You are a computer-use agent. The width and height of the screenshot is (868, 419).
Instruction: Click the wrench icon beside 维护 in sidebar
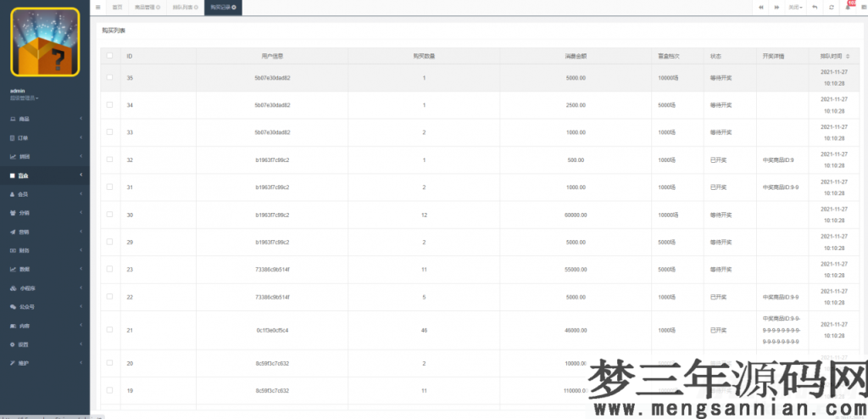click(13, 363)
